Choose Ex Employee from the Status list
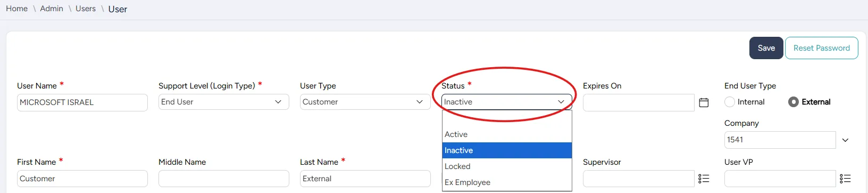The width and height of the screenshot is (868, 193). point(507,182)
